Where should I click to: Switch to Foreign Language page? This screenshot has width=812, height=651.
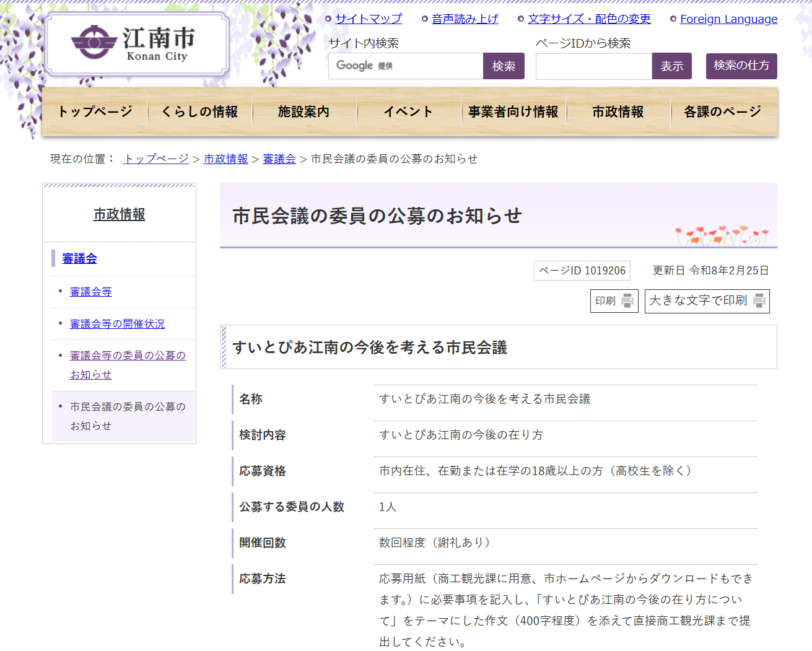pyautogui.click(x=728, y=19)
